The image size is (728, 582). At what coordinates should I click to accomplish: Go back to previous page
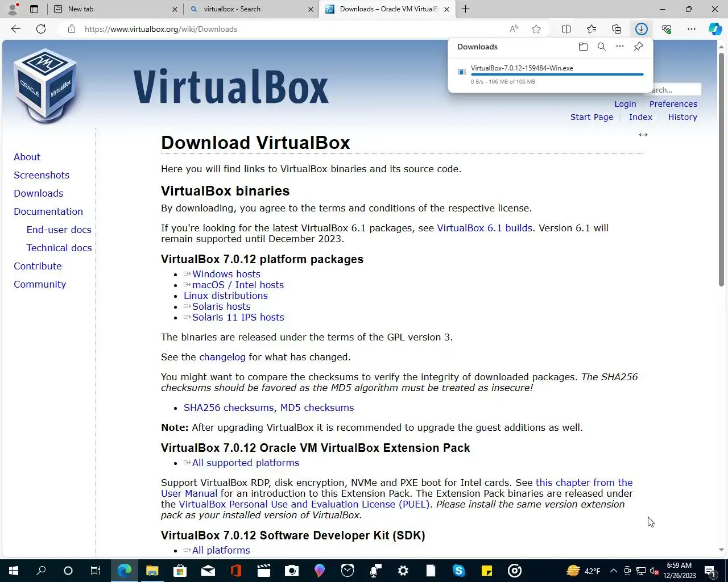[x=16, y=29]
